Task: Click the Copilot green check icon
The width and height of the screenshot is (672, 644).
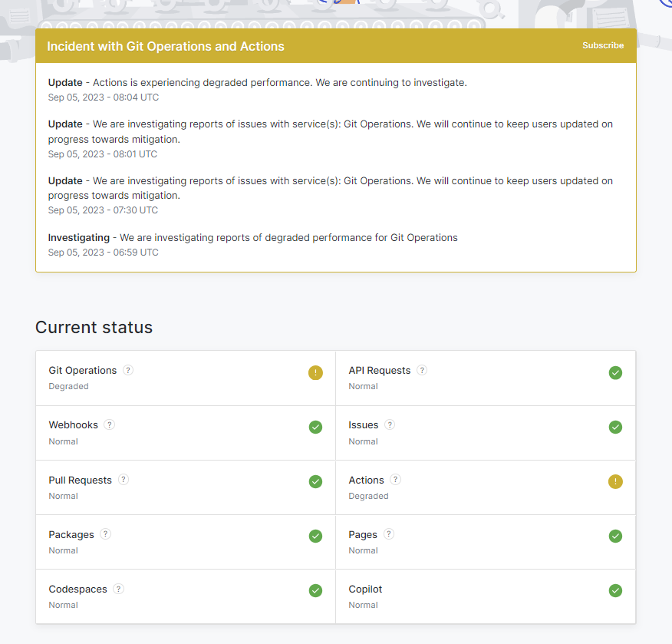Action: (615, 590)
